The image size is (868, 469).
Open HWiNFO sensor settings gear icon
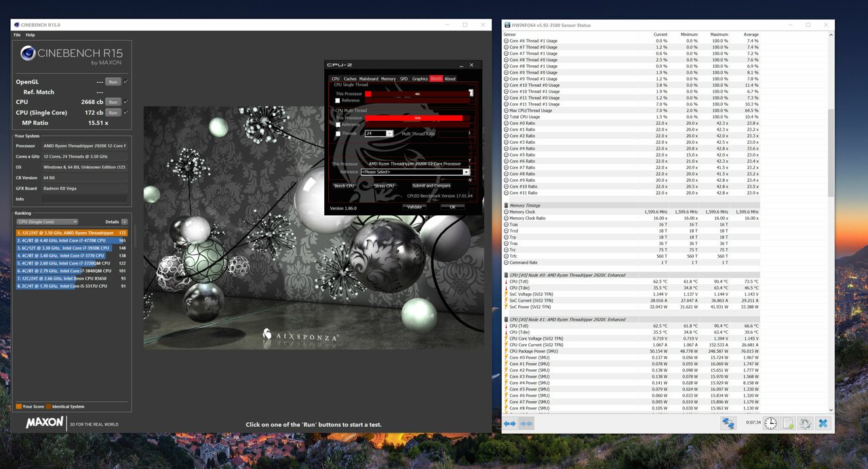[x=806, y=424]
